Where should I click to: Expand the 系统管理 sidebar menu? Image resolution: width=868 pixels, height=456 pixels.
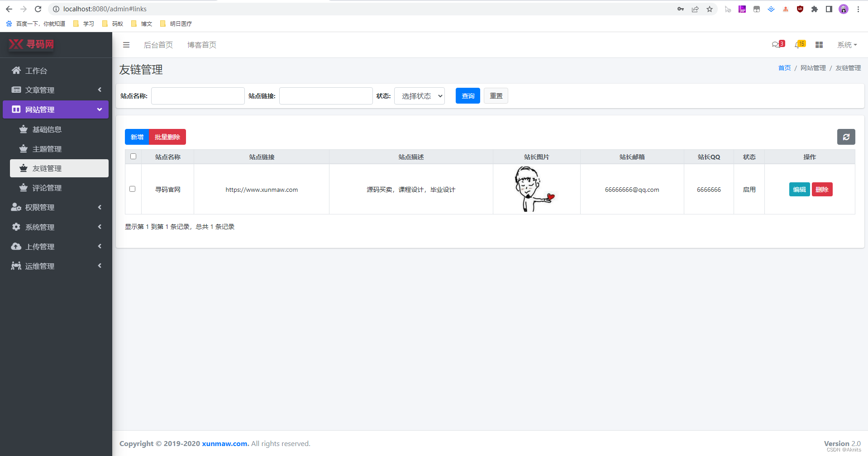[x=56, y=227]
